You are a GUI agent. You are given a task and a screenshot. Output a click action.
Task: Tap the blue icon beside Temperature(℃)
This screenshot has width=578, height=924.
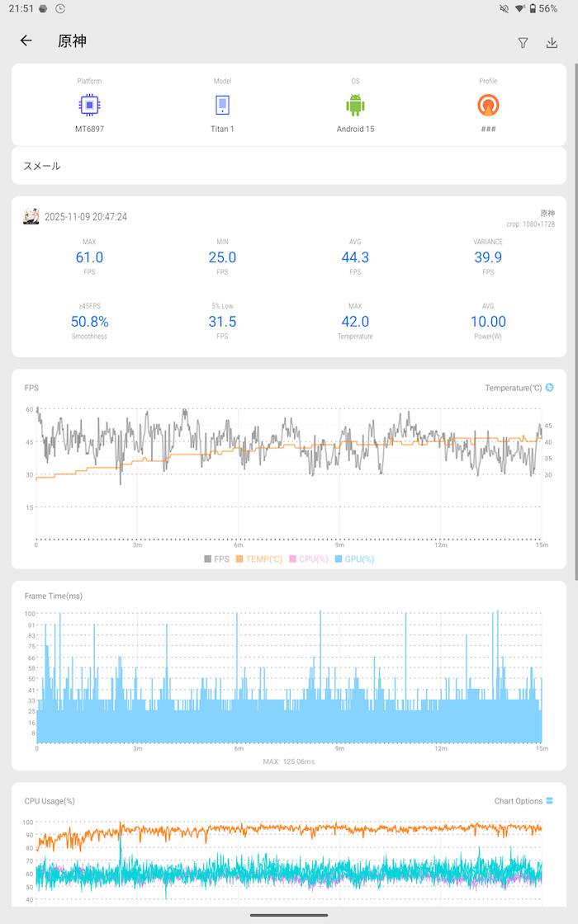coord(550,388)
